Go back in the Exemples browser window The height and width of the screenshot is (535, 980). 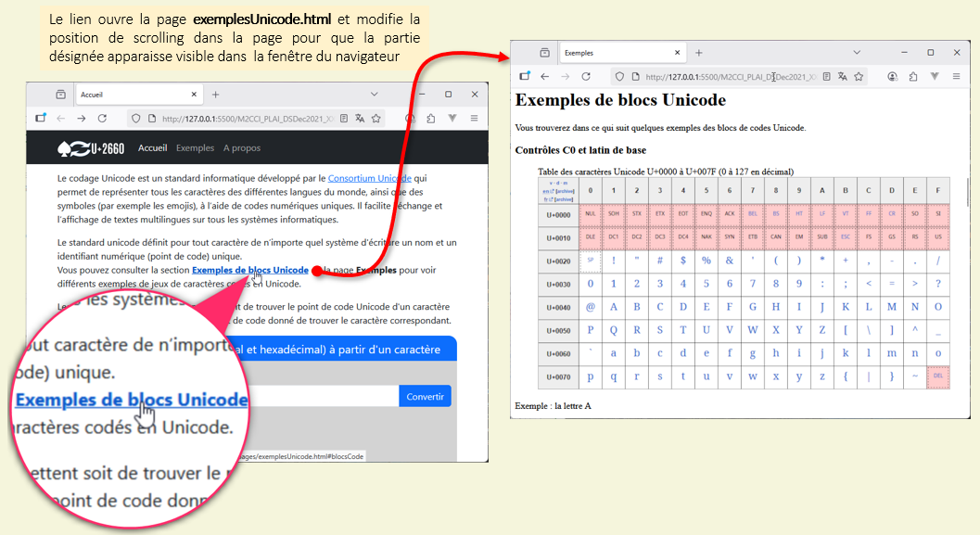coord(544,77)
